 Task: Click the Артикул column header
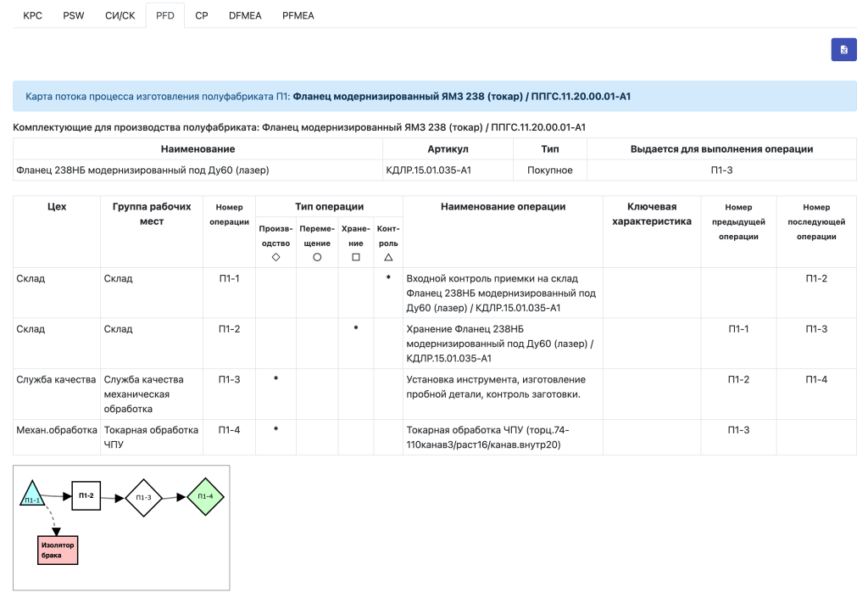448,149
